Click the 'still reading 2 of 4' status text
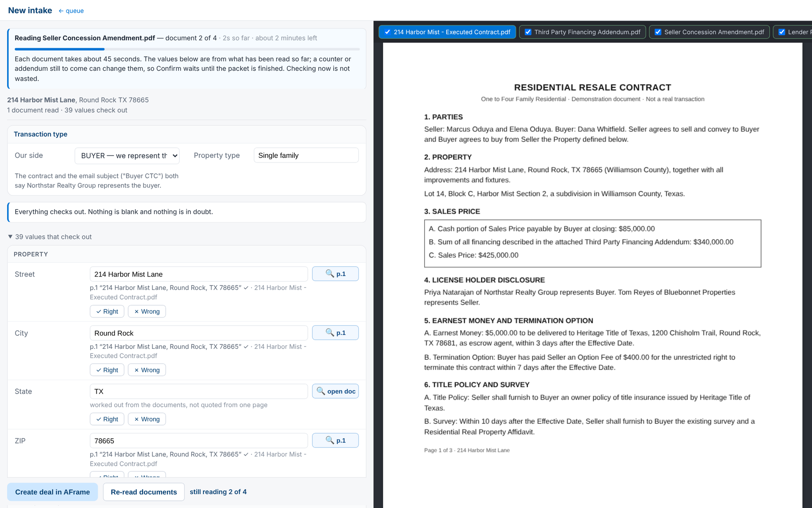Viewport: 812px width, 508px height. click(x=218, y=492)
